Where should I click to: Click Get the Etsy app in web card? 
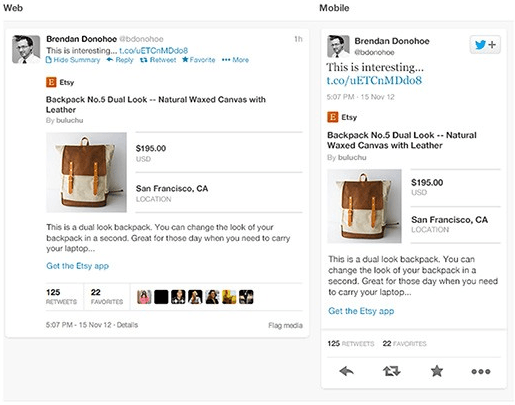pyautogui.click(x=77, y=266)
